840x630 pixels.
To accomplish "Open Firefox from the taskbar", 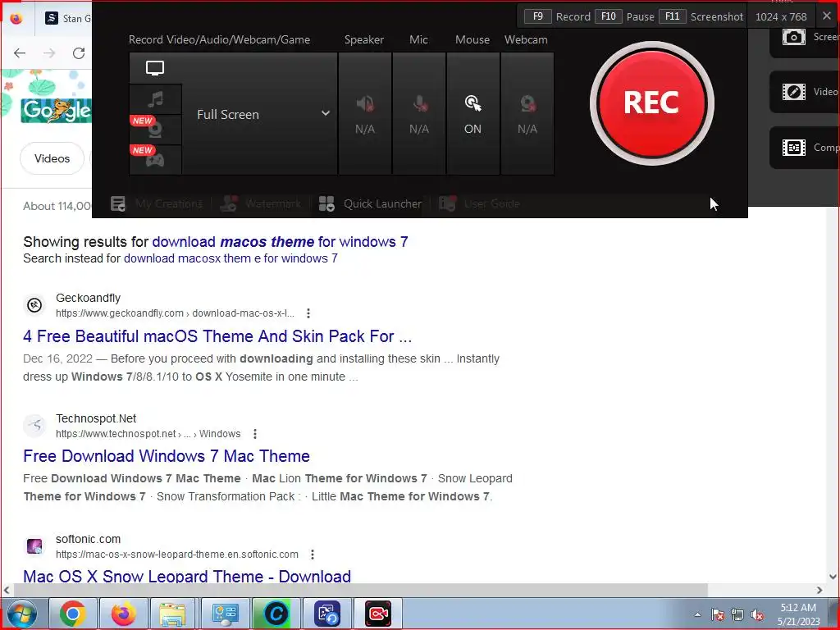I will point(124,614).
